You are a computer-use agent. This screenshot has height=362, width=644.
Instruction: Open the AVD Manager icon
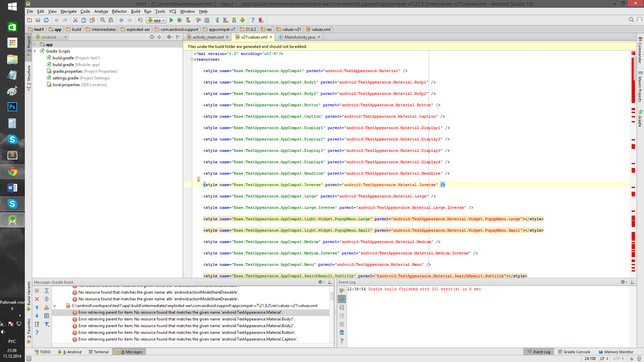pos(226,20)
